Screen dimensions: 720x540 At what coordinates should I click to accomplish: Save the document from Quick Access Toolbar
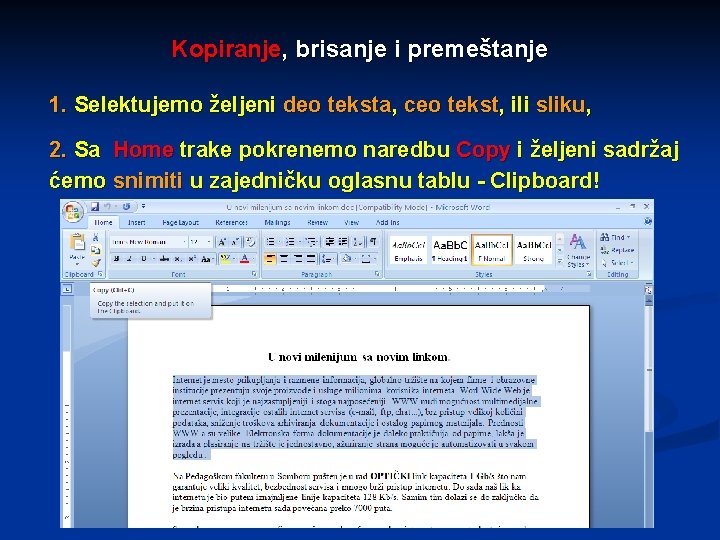click(95, 207)
